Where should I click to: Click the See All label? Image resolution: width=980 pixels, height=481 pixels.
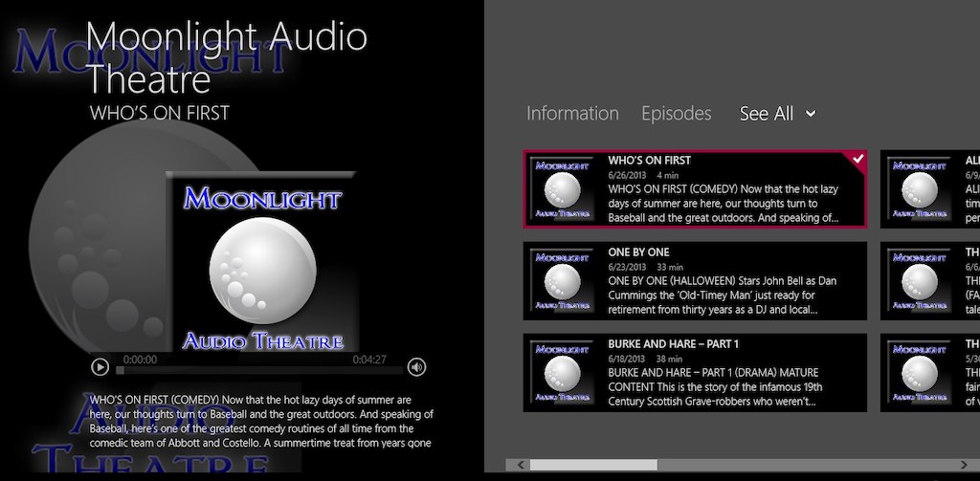point(766,114)
